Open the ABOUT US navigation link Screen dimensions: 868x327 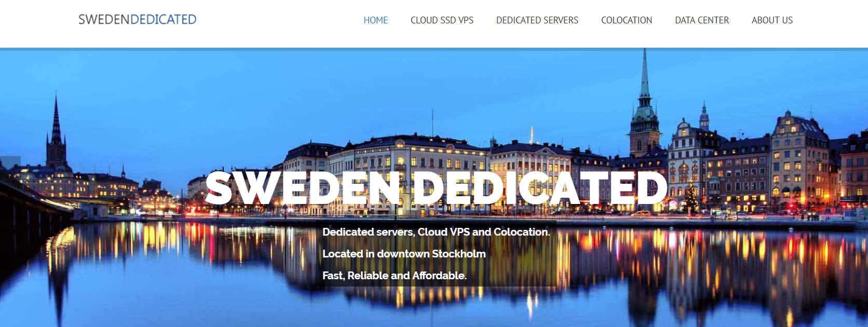point(772,20)
